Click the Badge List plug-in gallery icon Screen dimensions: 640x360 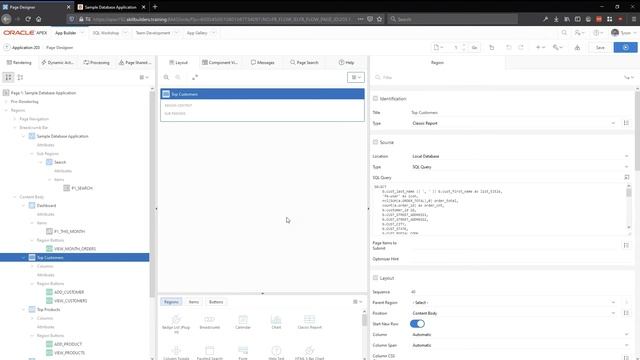(x=176, y=323)
